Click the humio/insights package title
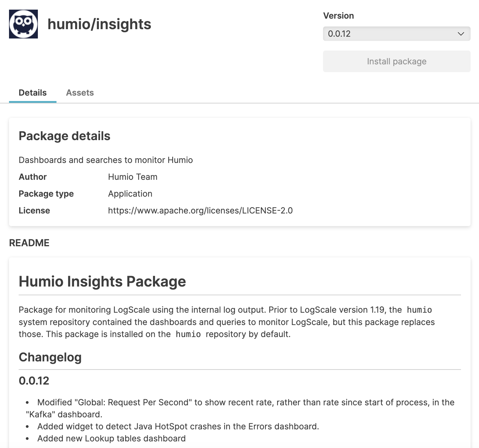Viewport: 479px width, 448px height. (x=99, y=24)
